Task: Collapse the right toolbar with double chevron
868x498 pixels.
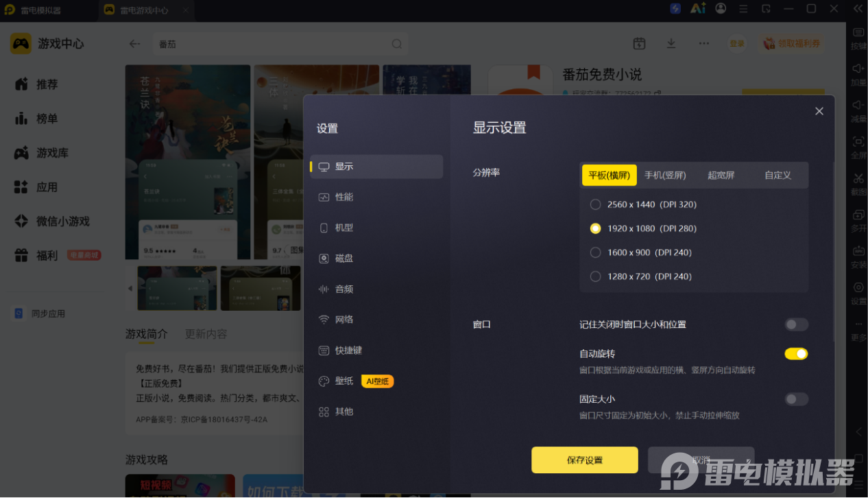Action: (x=858, y=9)
